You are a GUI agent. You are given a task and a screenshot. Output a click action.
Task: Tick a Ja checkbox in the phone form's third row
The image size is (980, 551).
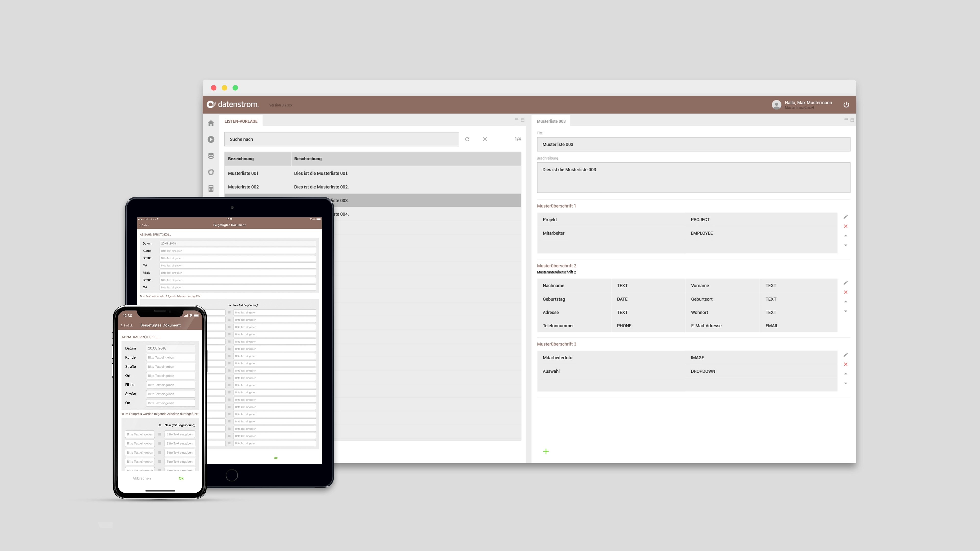tap(160, 453)
